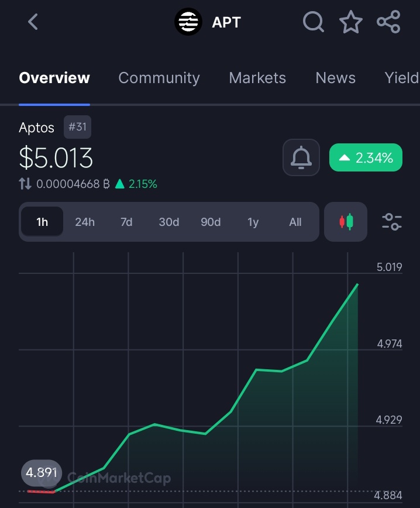This screenshot has width=420, height=508.
Task: Open search with the magnifier icon
Action: click(313, 22)
